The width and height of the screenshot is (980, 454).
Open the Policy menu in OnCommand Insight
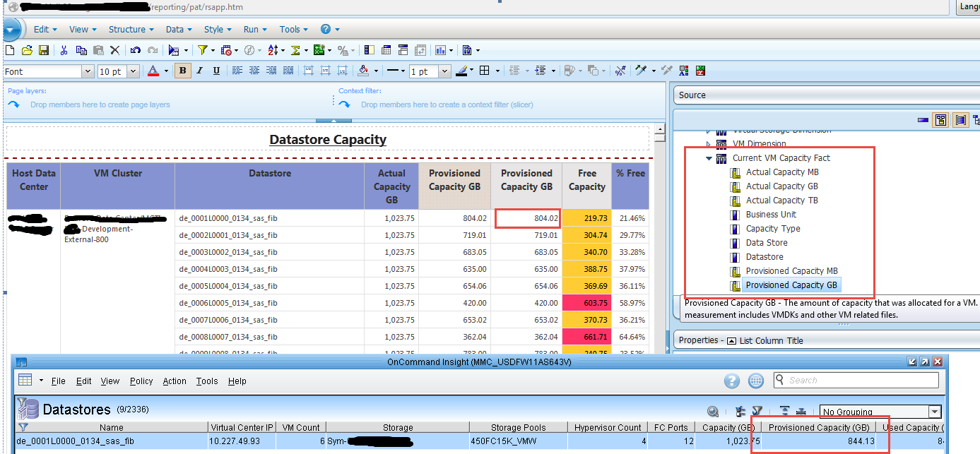point(141,381)
